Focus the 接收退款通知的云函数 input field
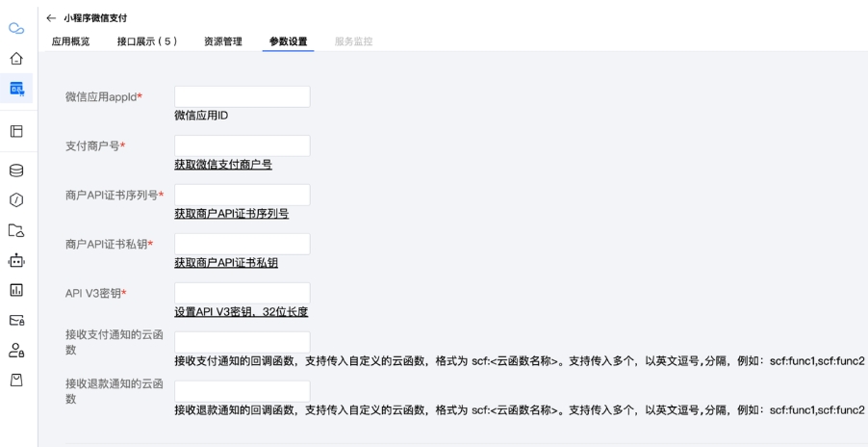Screen dimensions: 868x447 coord(243,391)
